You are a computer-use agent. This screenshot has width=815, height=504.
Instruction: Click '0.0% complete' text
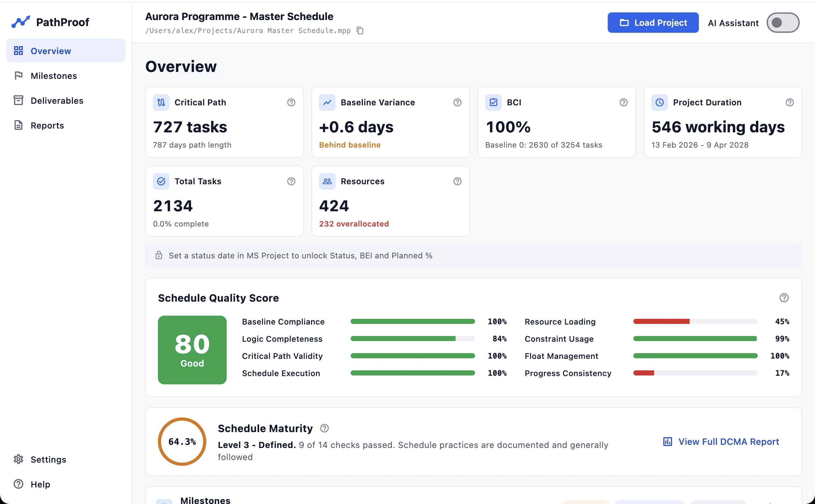coord(181,224)
